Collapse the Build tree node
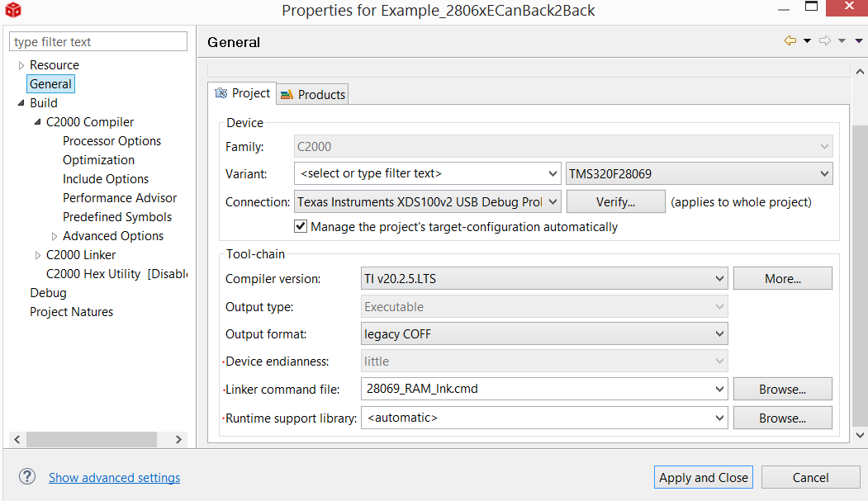 (21, 103)
